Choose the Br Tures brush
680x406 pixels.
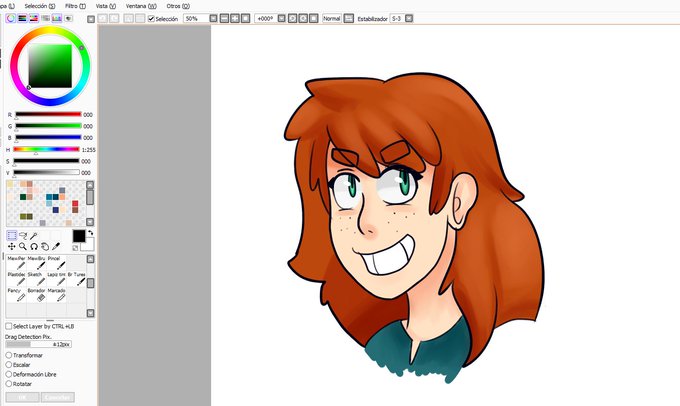click(76, 278)
